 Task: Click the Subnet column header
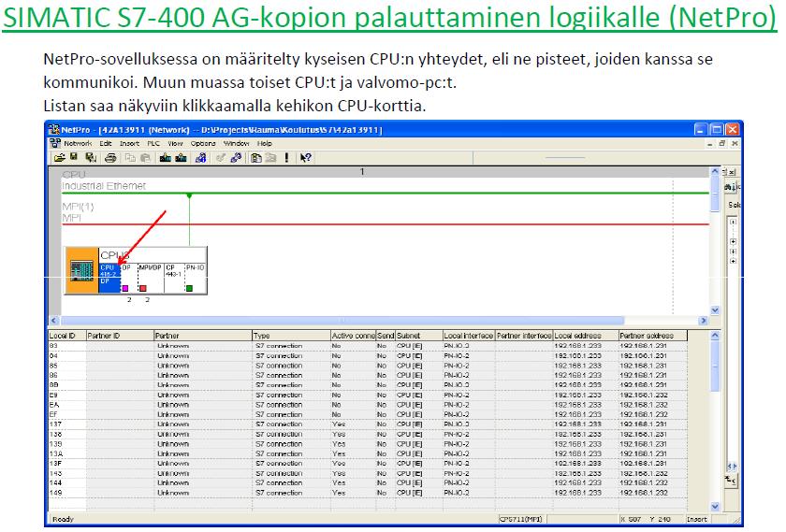[418, 336]
